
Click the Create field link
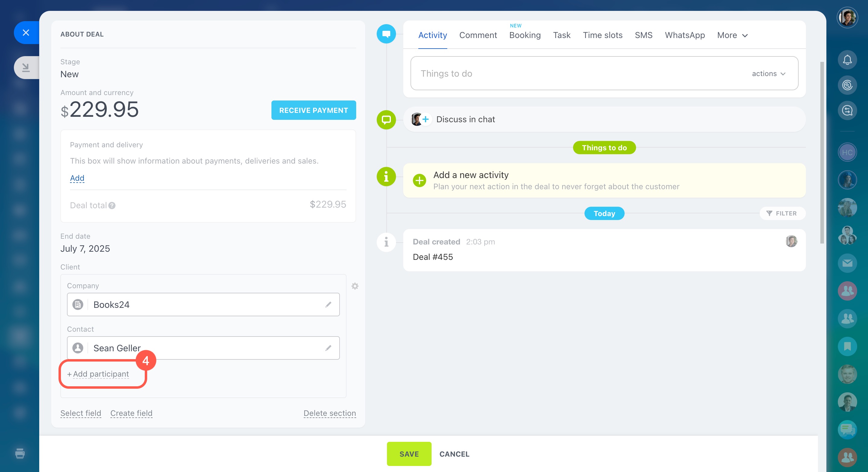pyautogui.click(x=131, y=413)
